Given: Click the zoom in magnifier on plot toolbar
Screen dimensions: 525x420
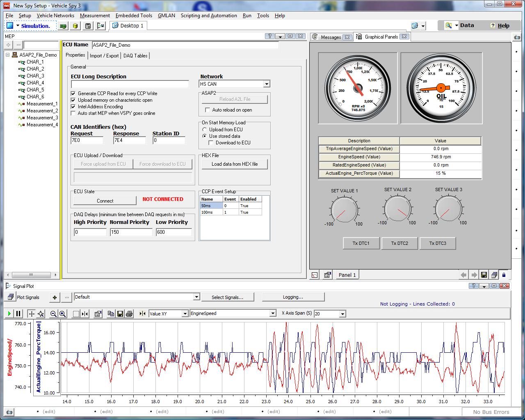Looking at the screenshot, I should coord(63,314).
